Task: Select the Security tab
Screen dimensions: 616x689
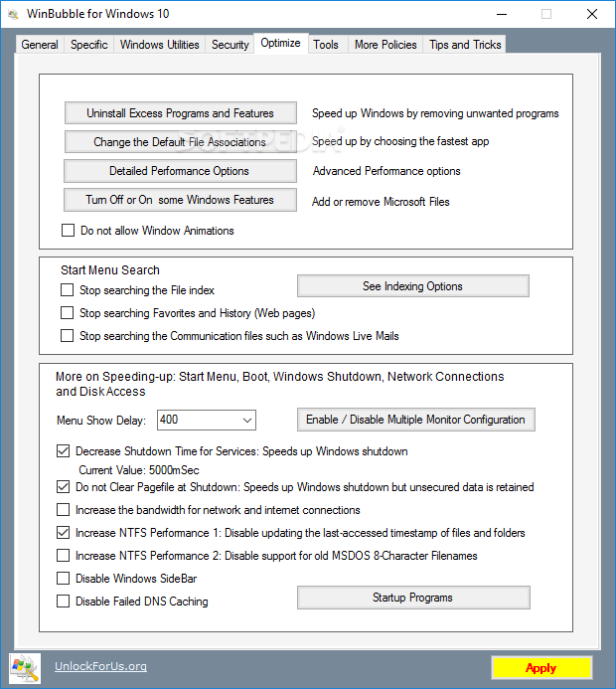Action: pyautogui.click(x=231, y=45)
